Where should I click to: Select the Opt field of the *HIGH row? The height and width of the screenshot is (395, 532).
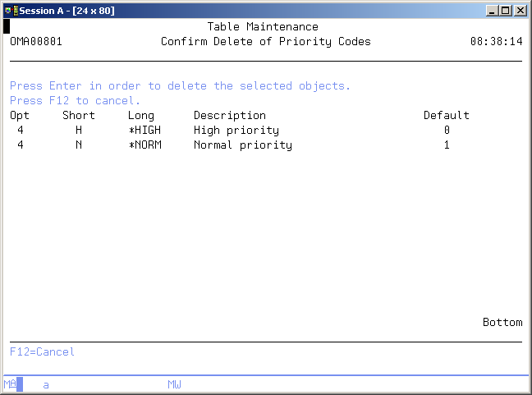pos(20,131)
